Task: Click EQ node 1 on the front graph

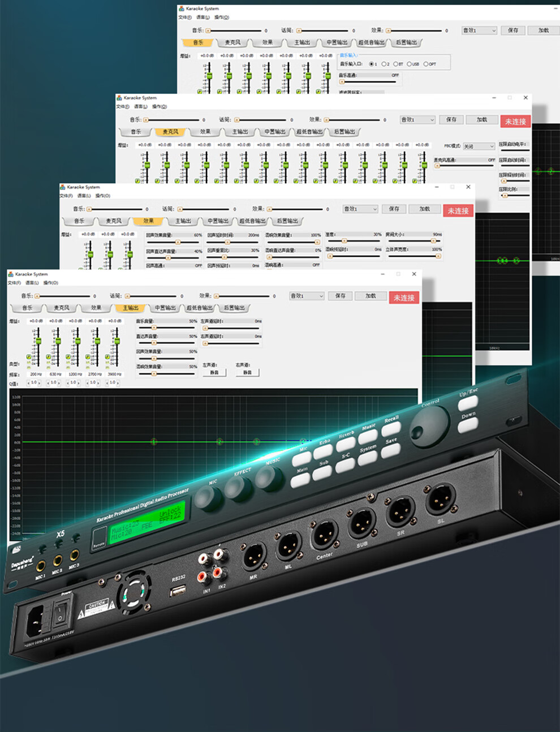Action: (153, 441)
